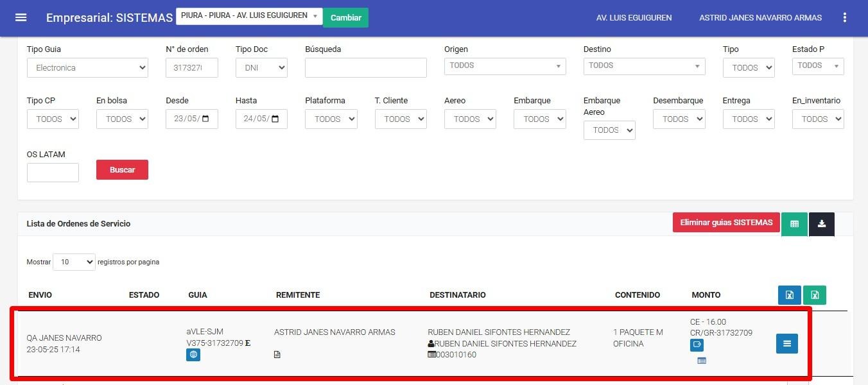Open the hamburger navigation menu
868x385 pixels.
(21, 17)
